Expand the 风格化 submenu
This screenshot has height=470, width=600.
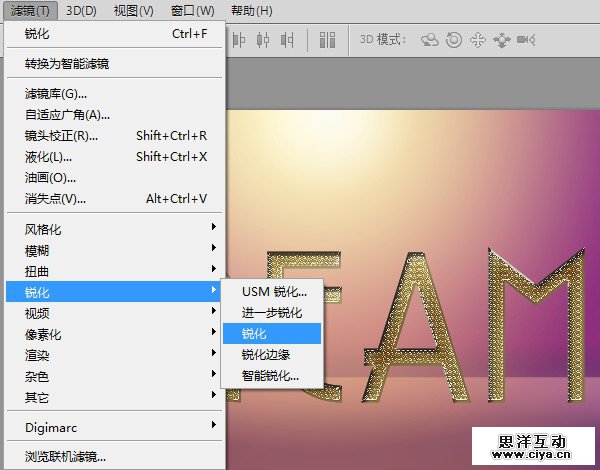coord(114,230)
